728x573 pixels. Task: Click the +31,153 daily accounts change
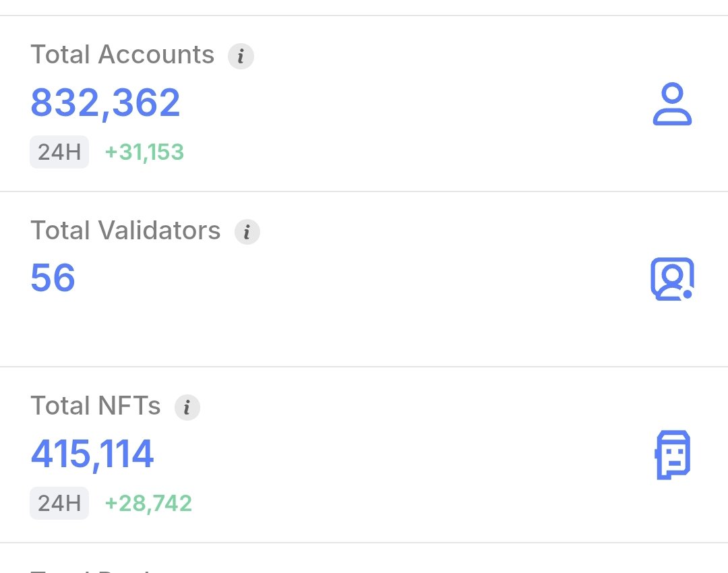tap(144, 152)
